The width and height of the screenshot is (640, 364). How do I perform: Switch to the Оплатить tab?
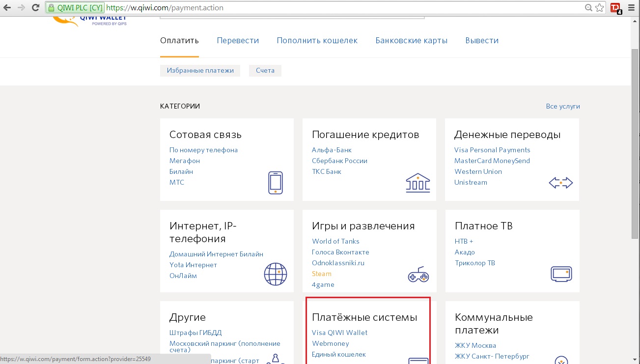(179, 41)
